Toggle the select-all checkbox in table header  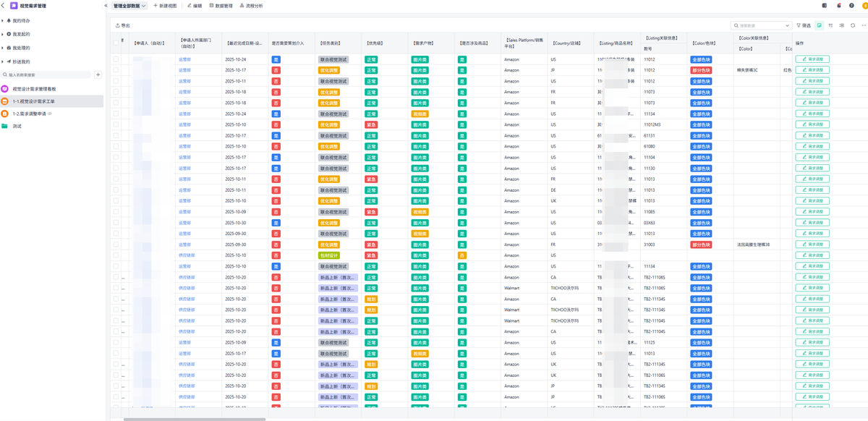pos(116,43)
